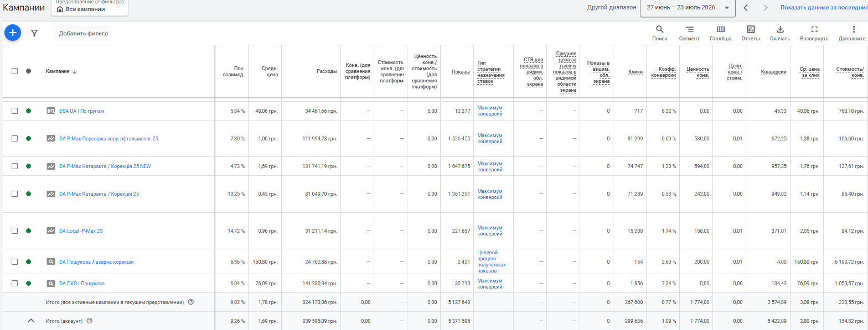
Task: Click help icon next to Итого активные кампании
Action: click(190, 302)
